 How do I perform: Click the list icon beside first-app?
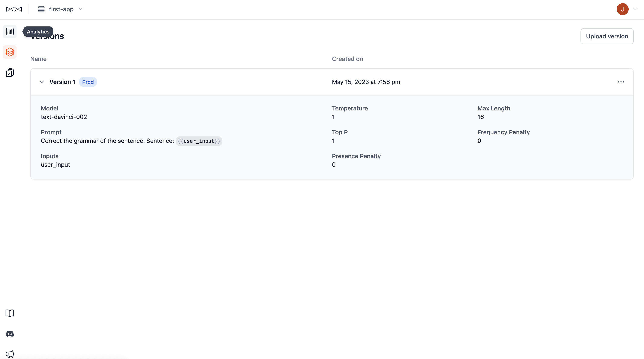click(x=41, y=9)
